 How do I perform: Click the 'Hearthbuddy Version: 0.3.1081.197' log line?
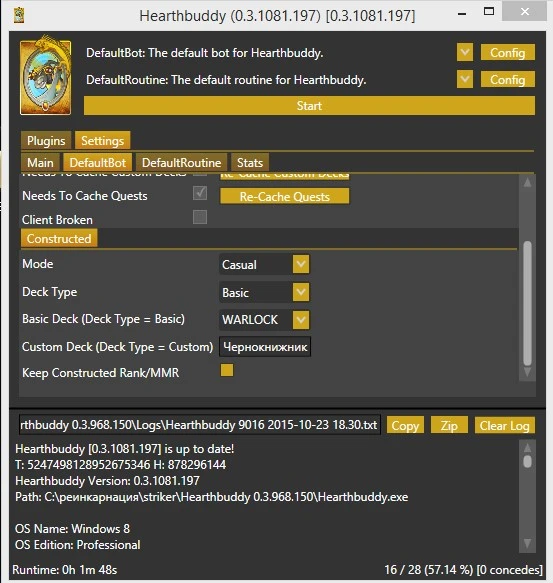click(107, 481)
